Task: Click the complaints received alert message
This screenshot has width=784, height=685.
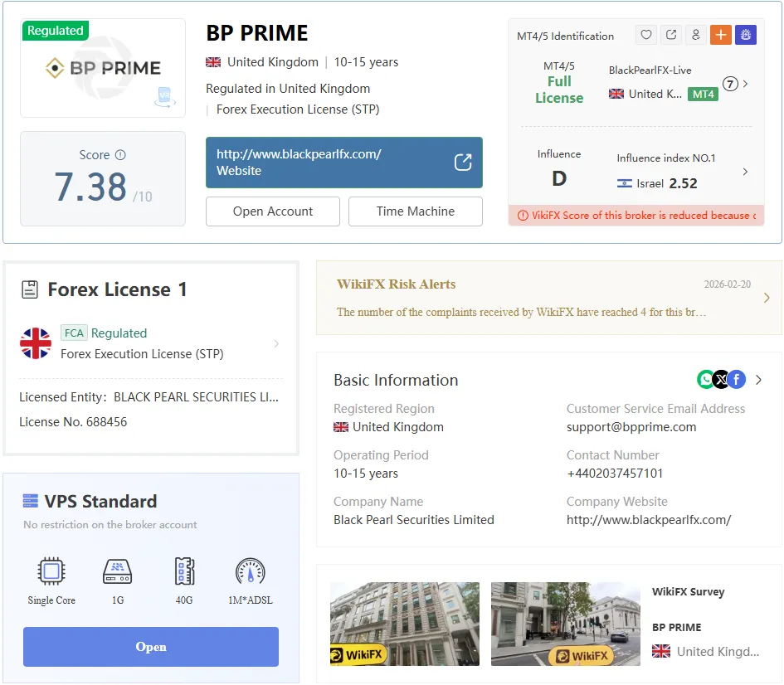Action: point(521,313)
